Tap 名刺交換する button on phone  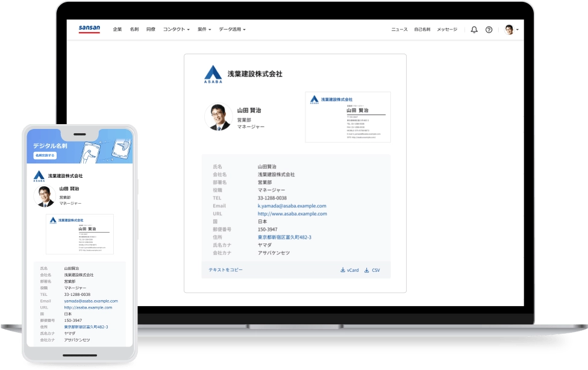pos(45,155)
